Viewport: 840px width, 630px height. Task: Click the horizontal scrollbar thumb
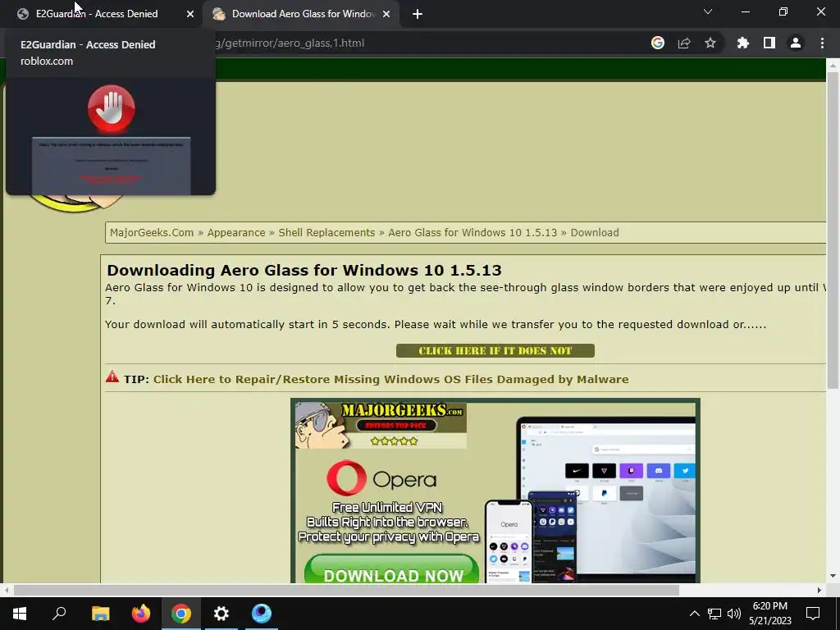click(346, 591)
